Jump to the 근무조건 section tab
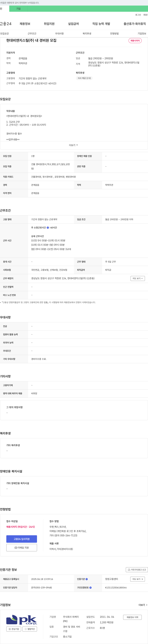The image size is (148, 644). tap(32, 34)
